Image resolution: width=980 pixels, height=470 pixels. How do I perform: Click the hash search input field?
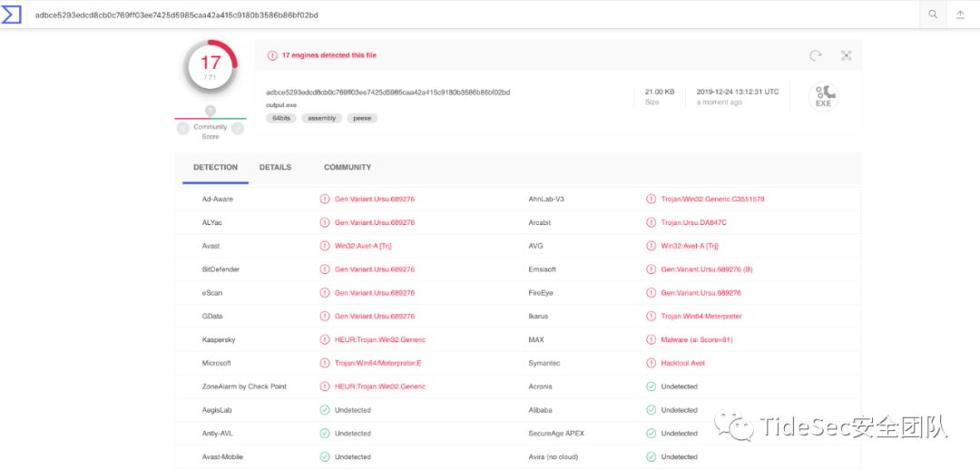454,15
